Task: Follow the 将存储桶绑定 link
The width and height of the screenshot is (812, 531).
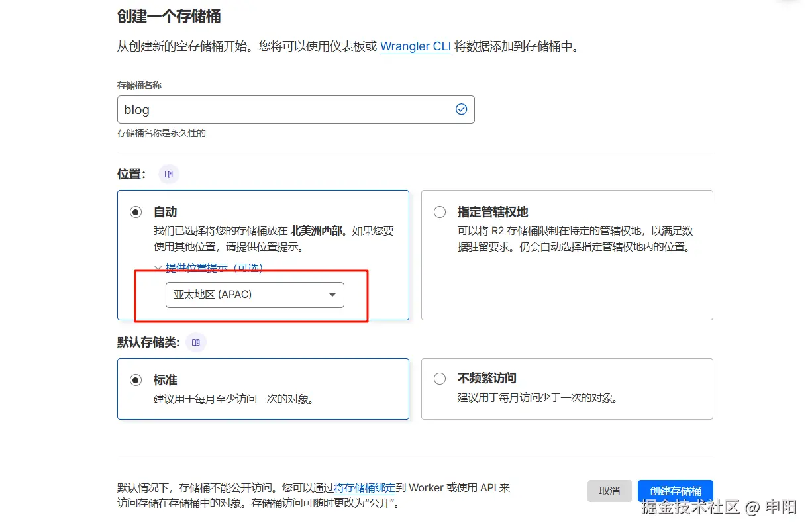Action: click(365, 487)
